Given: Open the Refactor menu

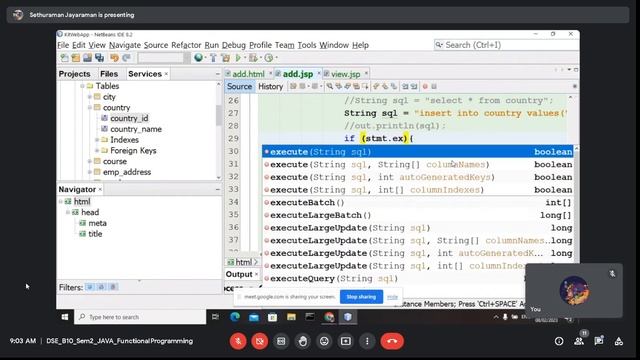Looking at the screenshot, I should [186, 45].
